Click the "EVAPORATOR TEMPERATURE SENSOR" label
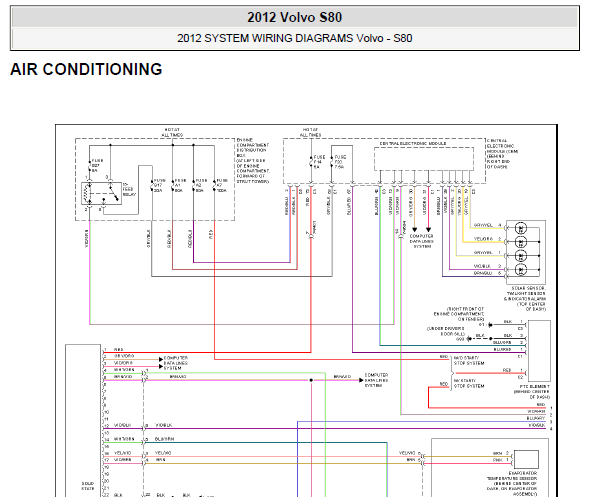Viewport: 603px width, 497px height. point(512,484)
